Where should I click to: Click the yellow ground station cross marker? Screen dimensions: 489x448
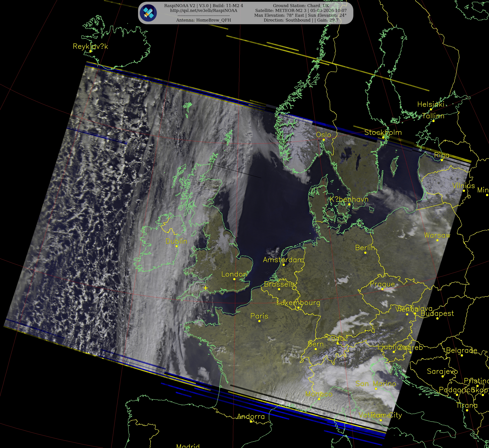coord(205,288)
